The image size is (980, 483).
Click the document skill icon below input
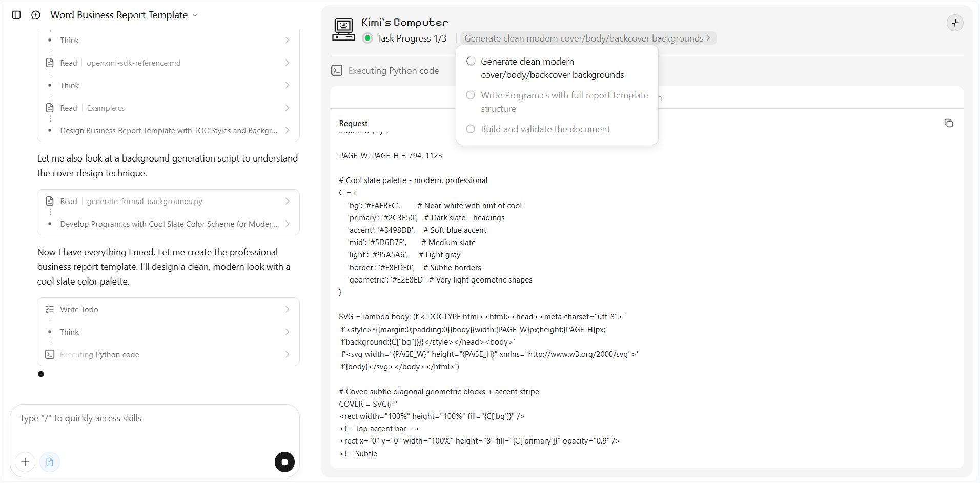point(50,462)
